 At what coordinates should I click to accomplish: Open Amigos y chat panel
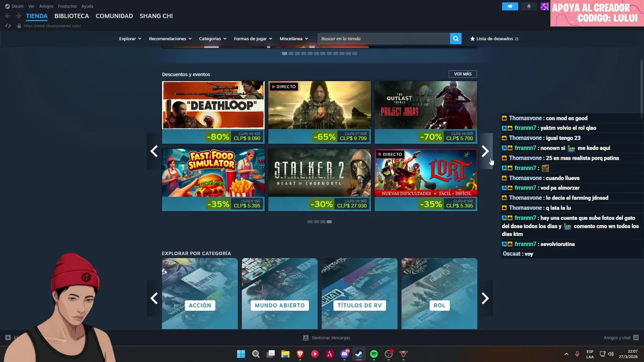click(x=621, y=338)
